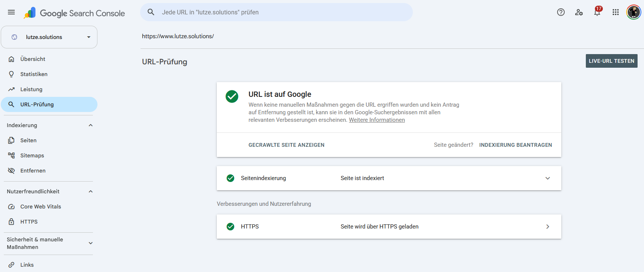Click LIVE-URL TESTEN button
Image resolution: width=644 pixels, height=272 pixels.
pos(612,61)
